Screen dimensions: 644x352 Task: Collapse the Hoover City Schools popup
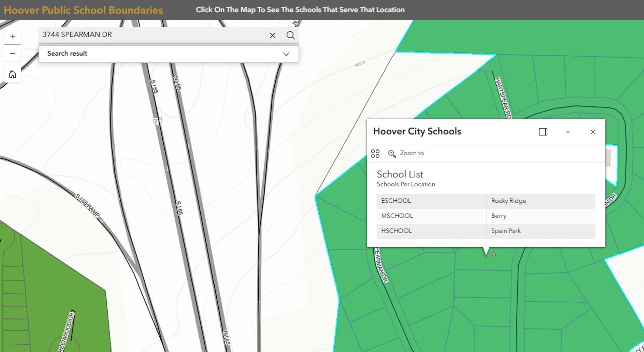(x=568, y=132)
